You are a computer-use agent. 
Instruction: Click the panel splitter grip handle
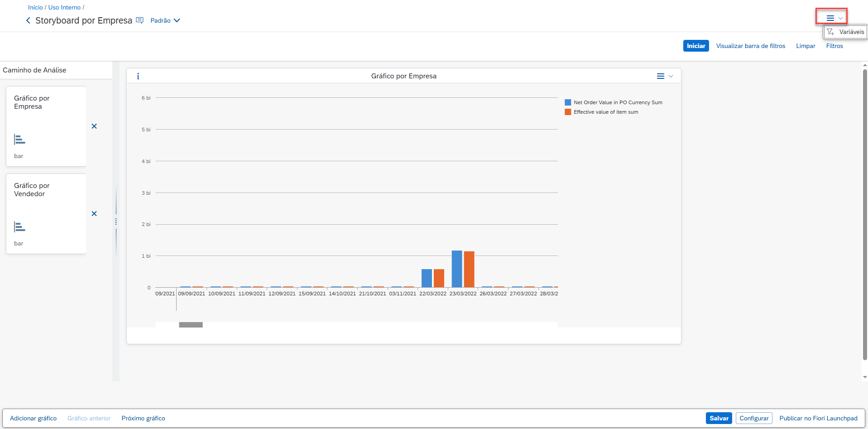[x=116, y=222]
